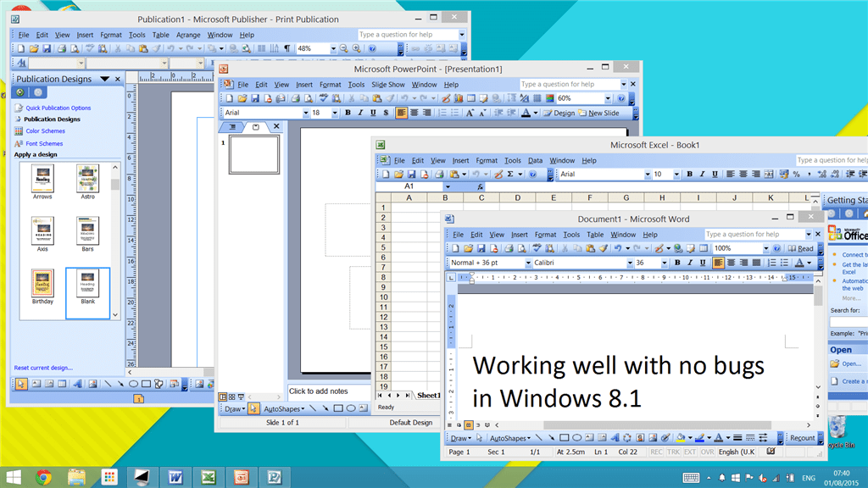Click the Recount button in Word

click(x=802, y=438)
